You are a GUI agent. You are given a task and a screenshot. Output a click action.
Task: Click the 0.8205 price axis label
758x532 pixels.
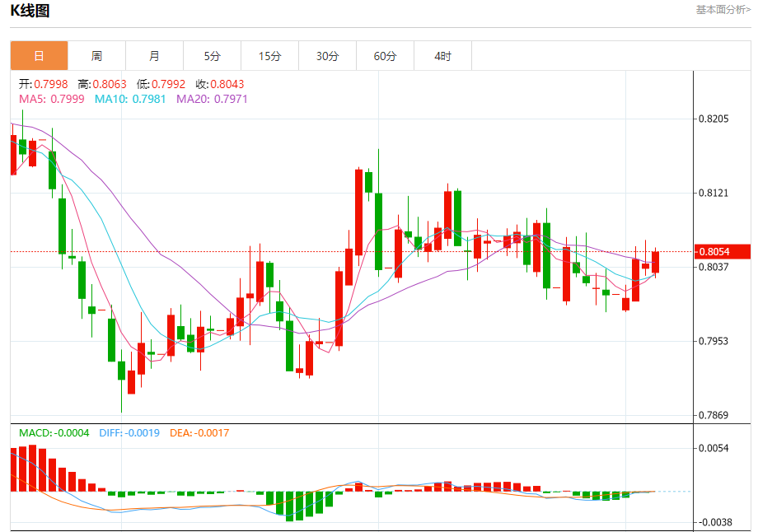tap(714, 119)
